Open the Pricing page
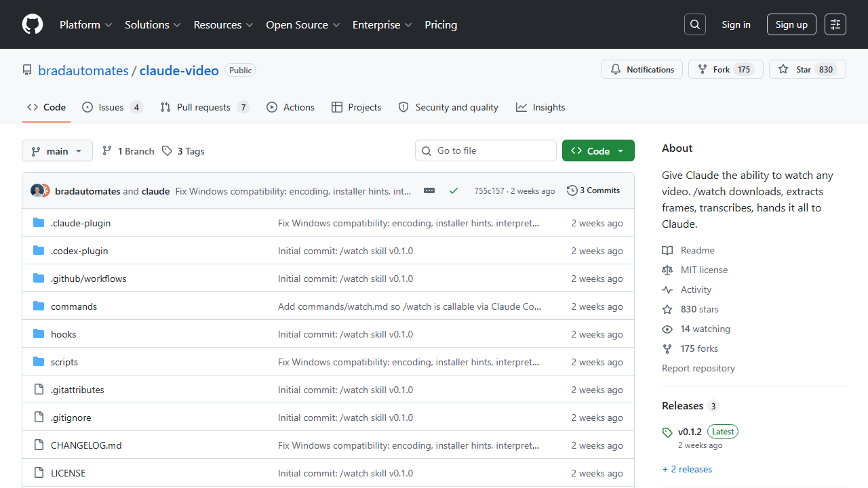The image size is (868, 488). click(441, 24)
